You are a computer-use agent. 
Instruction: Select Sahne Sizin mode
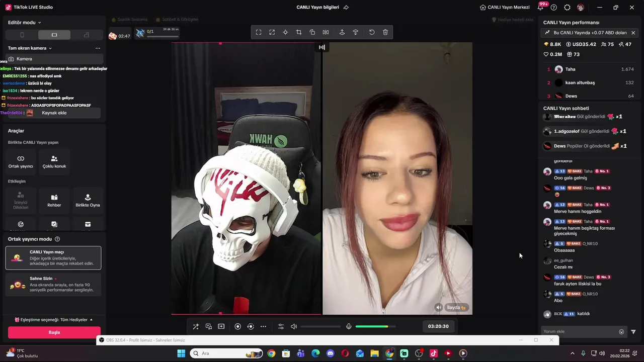53,285
